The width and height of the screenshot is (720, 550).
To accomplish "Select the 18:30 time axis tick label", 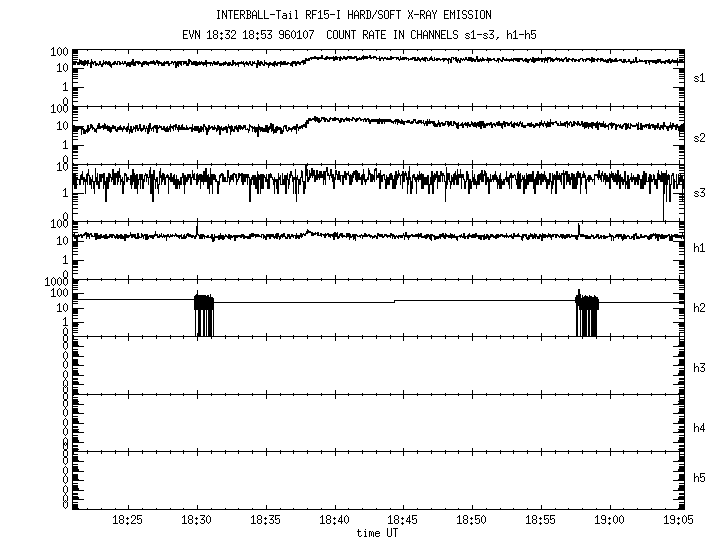I will (x=197, y=521).
